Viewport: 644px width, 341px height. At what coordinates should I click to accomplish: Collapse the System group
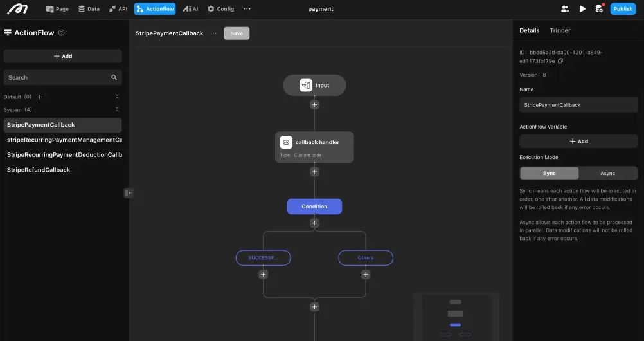pyautogui.click(x=117, y=109)
